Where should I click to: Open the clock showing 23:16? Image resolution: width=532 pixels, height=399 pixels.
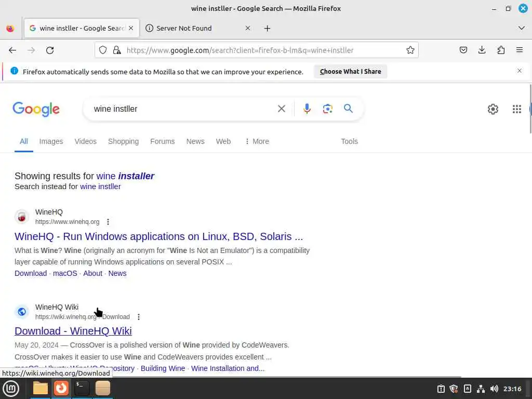(512, 389)
